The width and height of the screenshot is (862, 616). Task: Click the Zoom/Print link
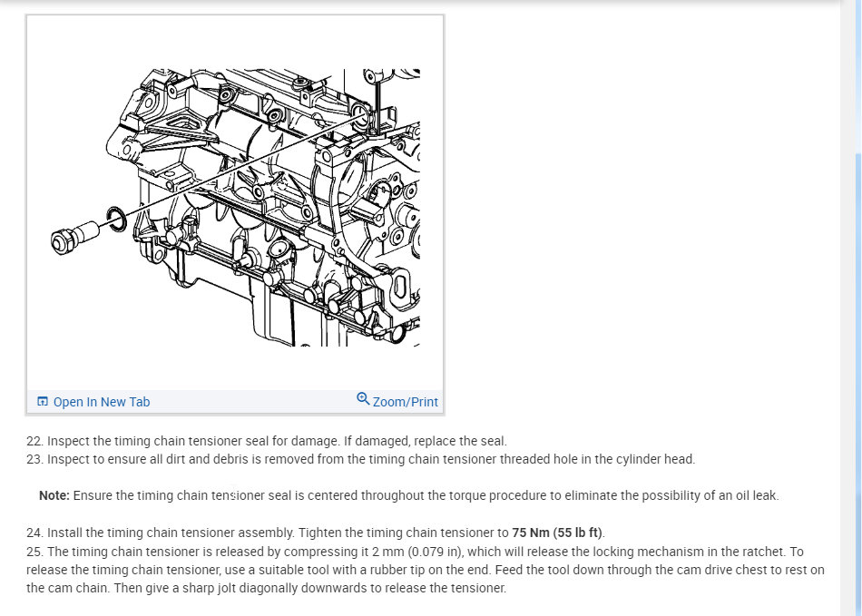click(x=406, y=402)
